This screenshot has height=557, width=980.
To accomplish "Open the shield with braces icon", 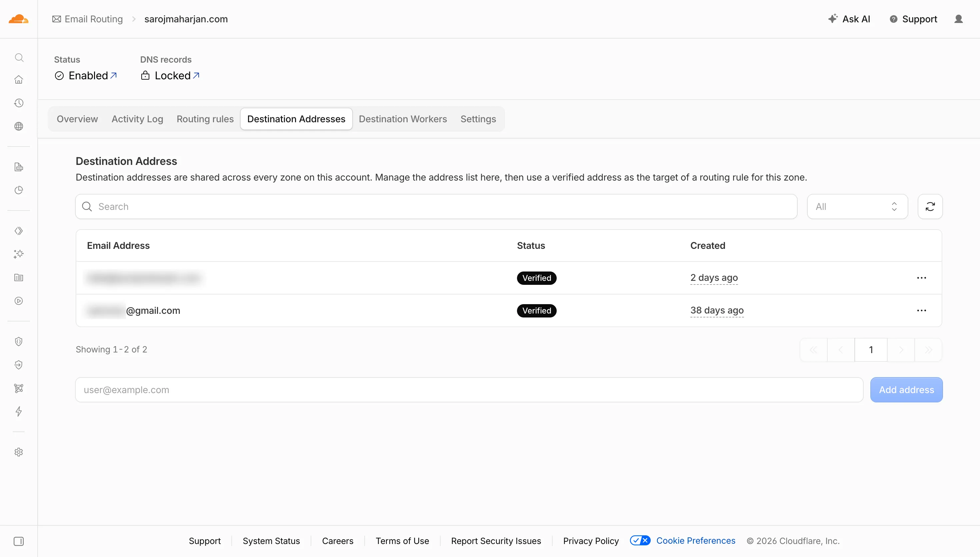I will 19,341.
